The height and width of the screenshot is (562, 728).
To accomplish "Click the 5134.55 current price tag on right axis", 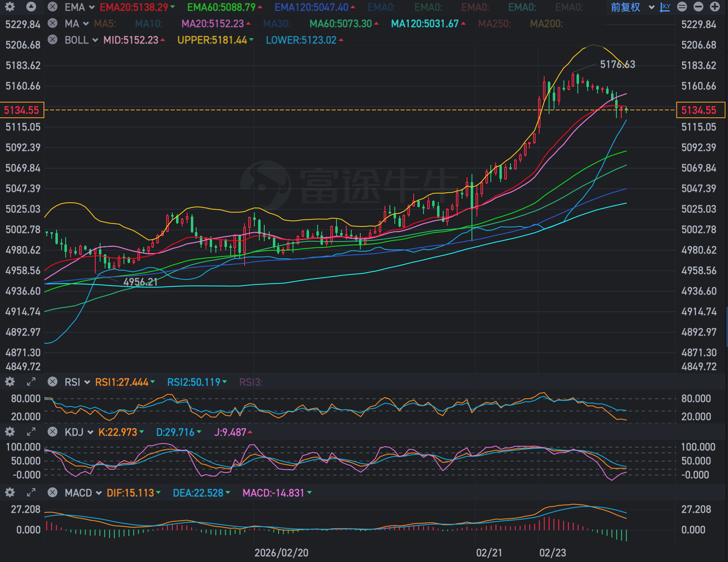I will coord(700,110).
